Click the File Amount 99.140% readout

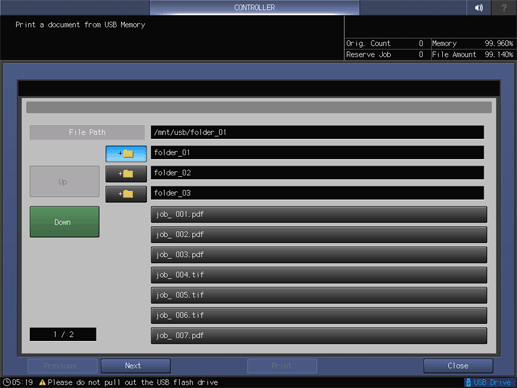[x=473, y=55]
